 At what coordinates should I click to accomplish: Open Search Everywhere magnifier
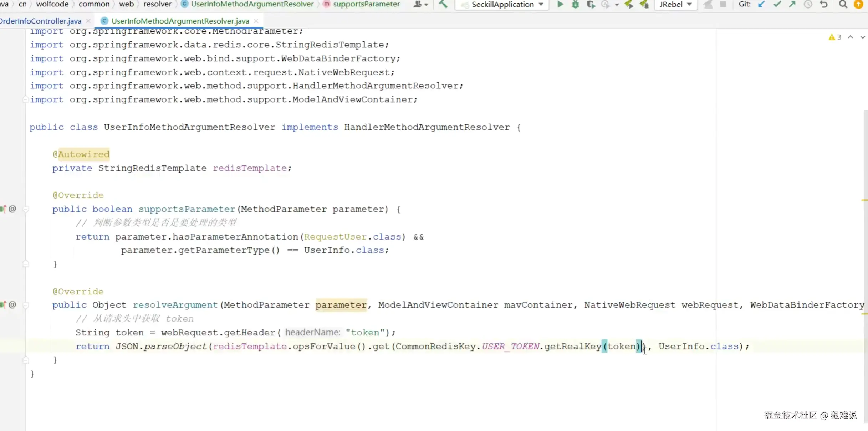pyautogui.click(x=843, y=4)
